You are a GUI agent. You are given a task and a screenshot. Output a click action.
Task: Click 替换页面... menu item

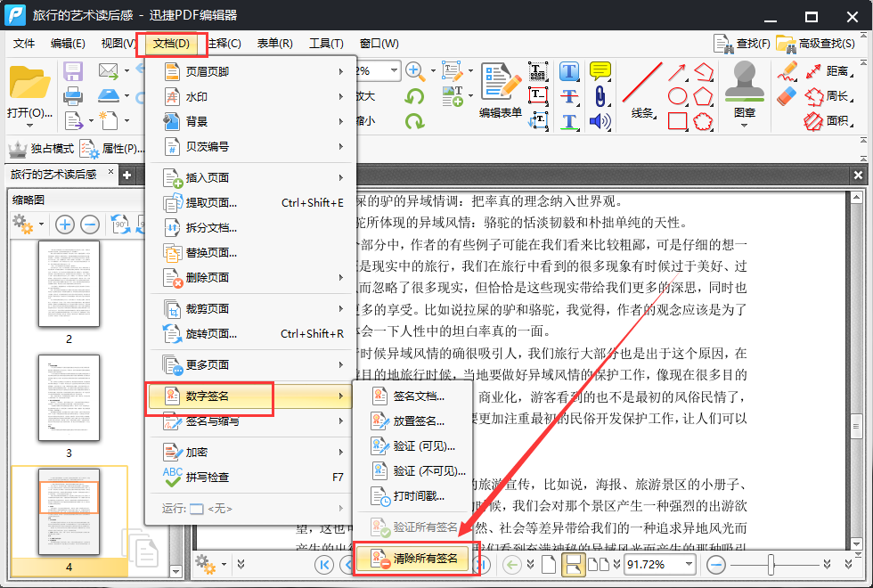pyautogui.click(x=250, y=253)
